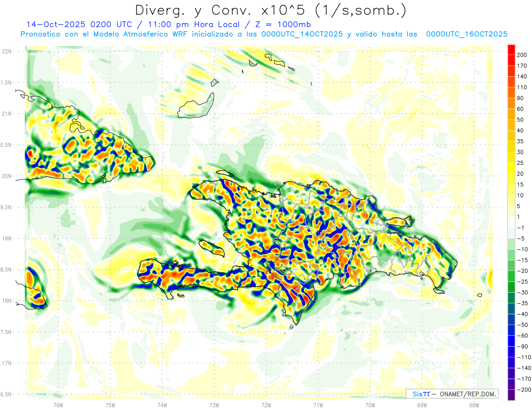Click the '70W' longitude label
532x411 pixels.
tap(370, 405)
